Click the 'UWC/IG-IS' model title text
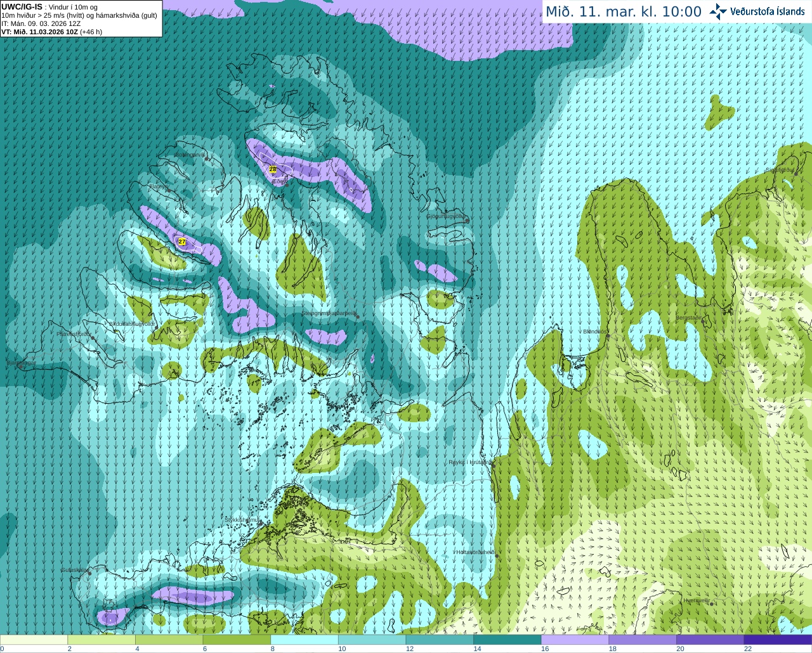The image size is (812, 653). pyautogui.click(x=22, y=6)
